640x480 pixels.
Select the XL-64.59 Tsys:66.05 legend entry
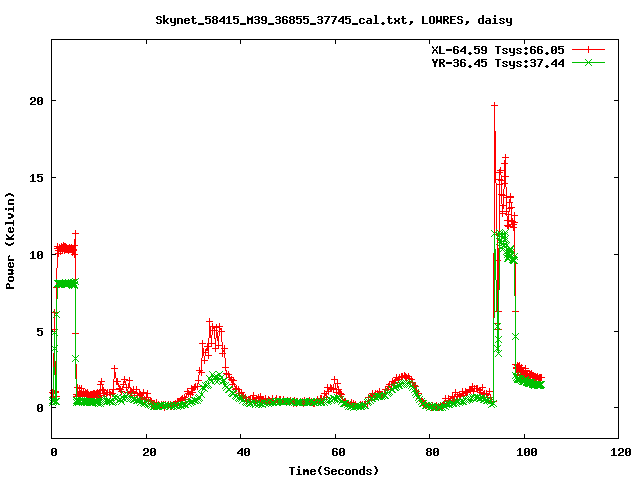498,50
